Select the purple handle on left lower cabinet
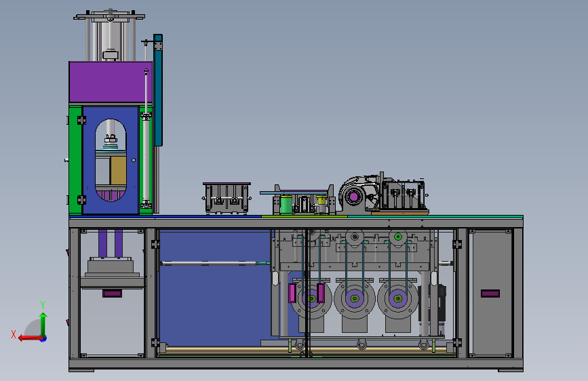The width and height of the screenshot is (588, 381). click(x=112, y=294)
